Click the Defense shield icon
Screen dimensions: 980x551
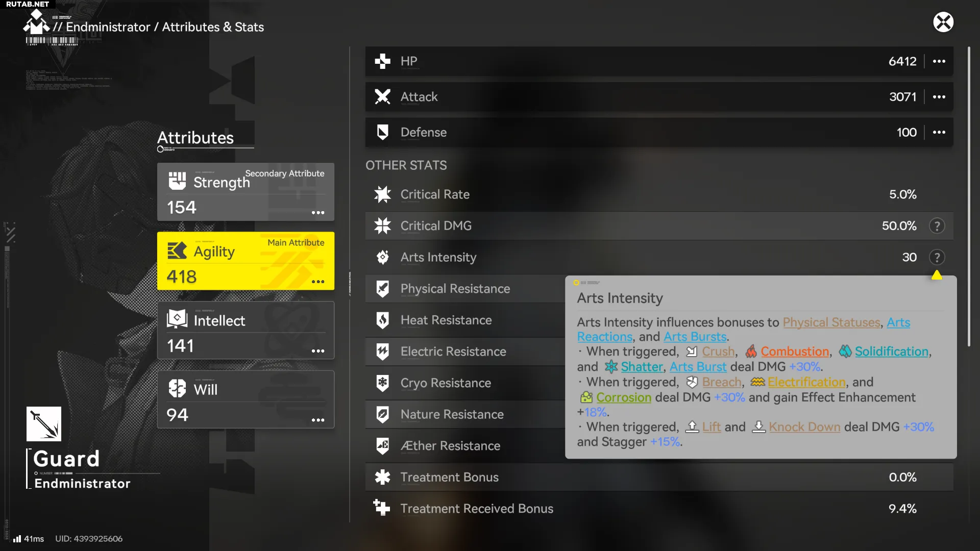[x=382, y=132]
